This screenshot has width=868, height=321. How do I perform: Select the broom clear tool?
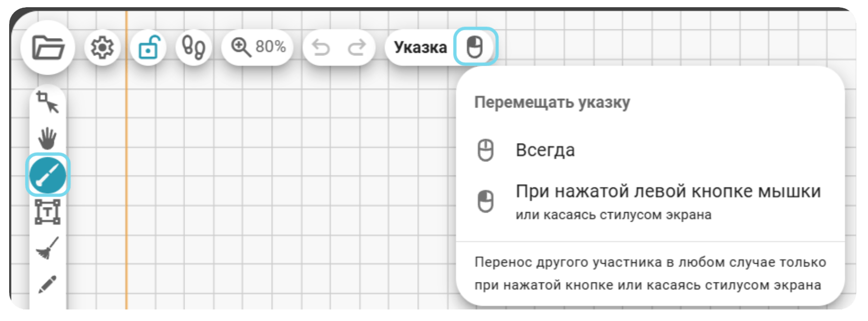pyautogui.click(x=48, y=248)
